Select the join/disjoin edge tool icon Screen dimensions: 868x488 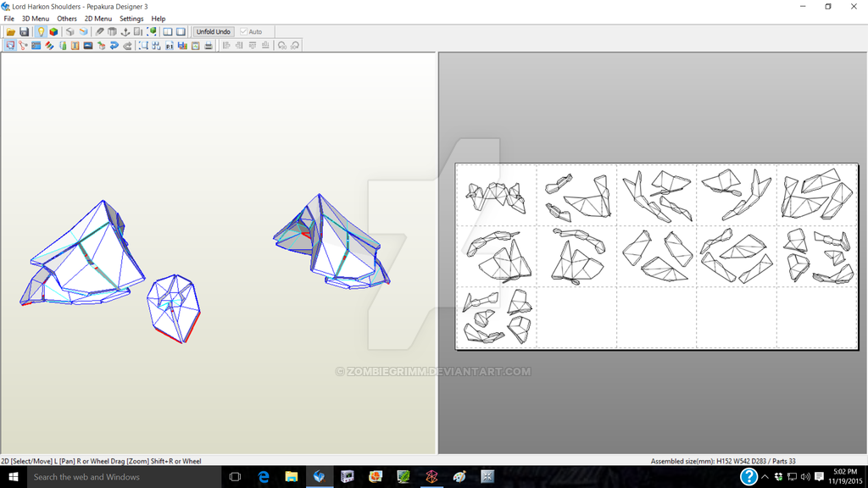pyautogui.click(x=23, y=46)
